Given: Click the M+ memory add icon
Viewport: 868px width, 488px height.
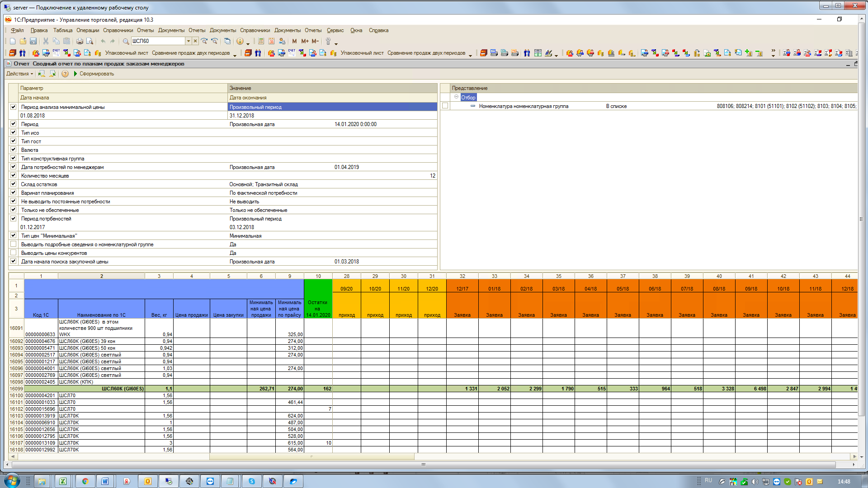Looking at the screenshot, I should coord(305,41).
